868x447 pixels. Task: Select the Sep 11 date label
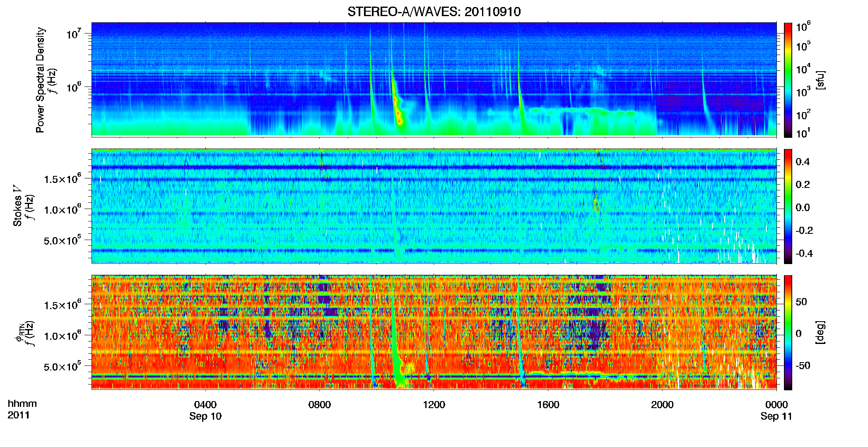pyautogui.click(x=776, y=416)
